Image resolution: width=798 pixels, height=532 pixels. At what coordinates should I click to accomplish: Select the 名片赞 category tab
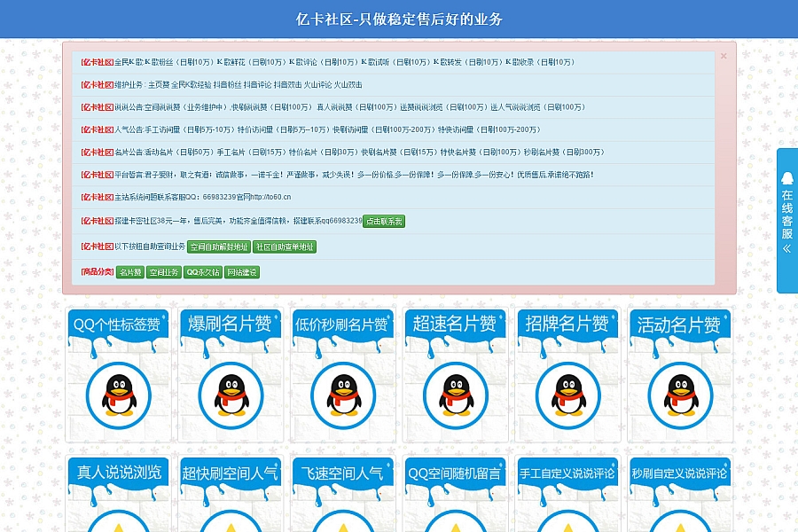point(130,272)
